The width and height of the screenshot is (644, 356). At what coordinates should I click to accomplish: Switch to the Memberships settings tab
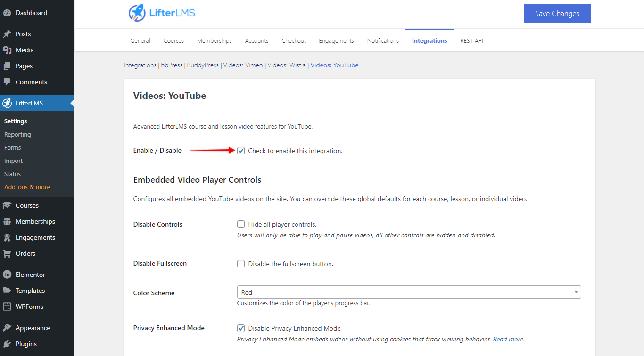[215, 40]
